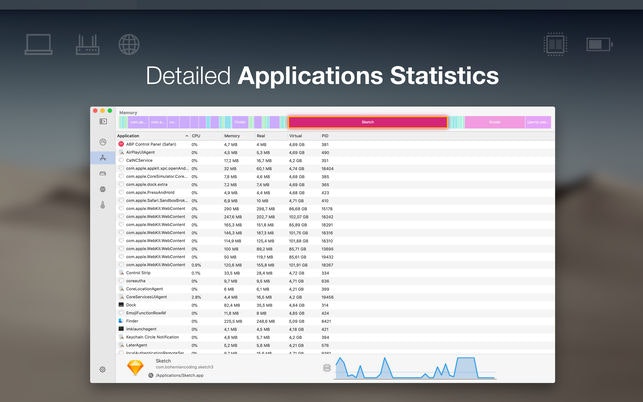643x402 pixels.
Task: Select the rightmost purple memory bar segment
Action: point(538,122)
